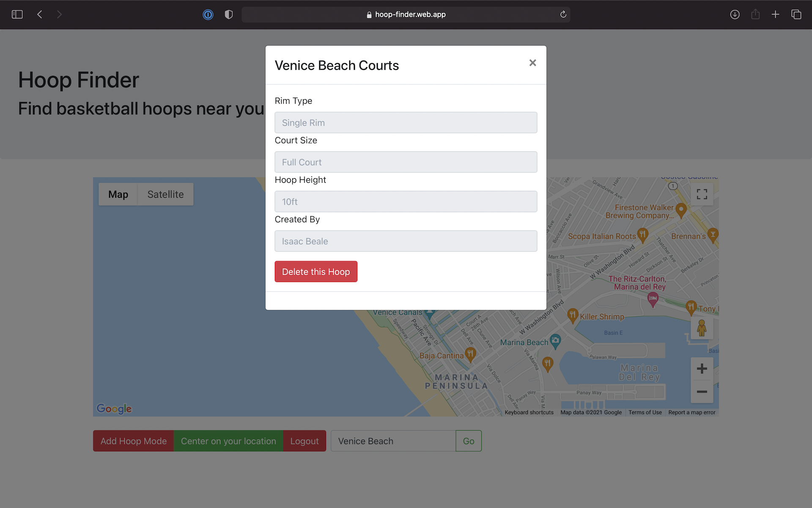812x508 pixels.
Task: Click the fullscreen icon on the map
Action: click(x=702, y=194)
